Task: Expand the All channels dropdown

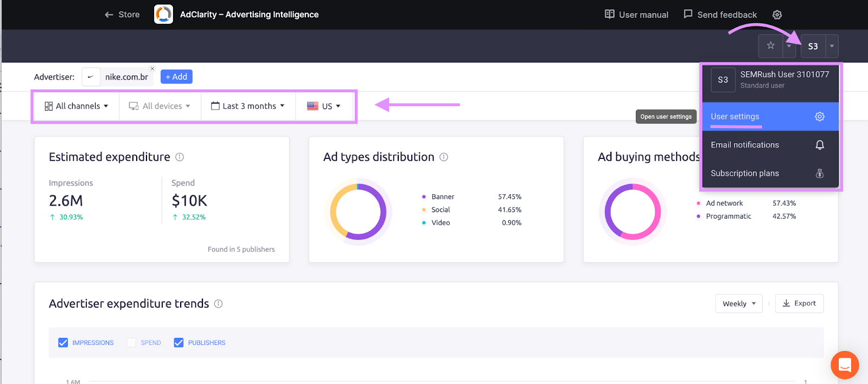Action: tap(76, 106)
